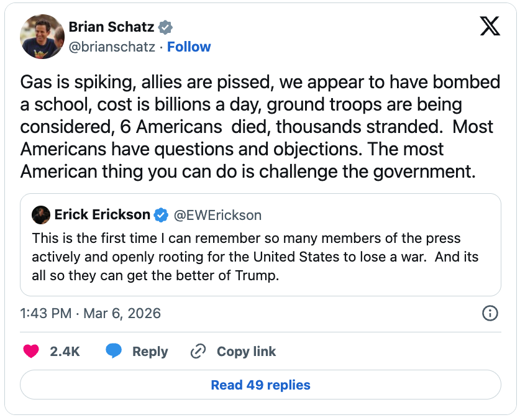Click the pink heart like icon
Image resolution: width=520 pixels, height=420 pixels.
coord(31,352)
